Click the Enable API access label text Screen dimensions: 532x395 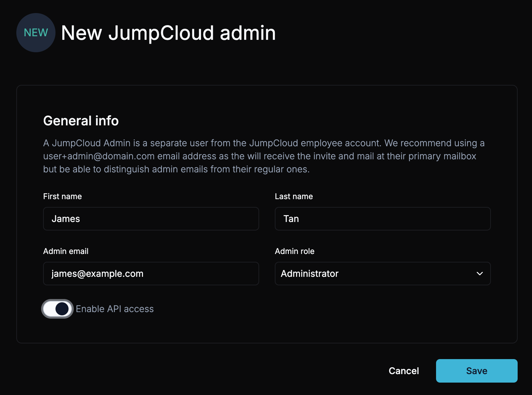click(x=115, y=309)
